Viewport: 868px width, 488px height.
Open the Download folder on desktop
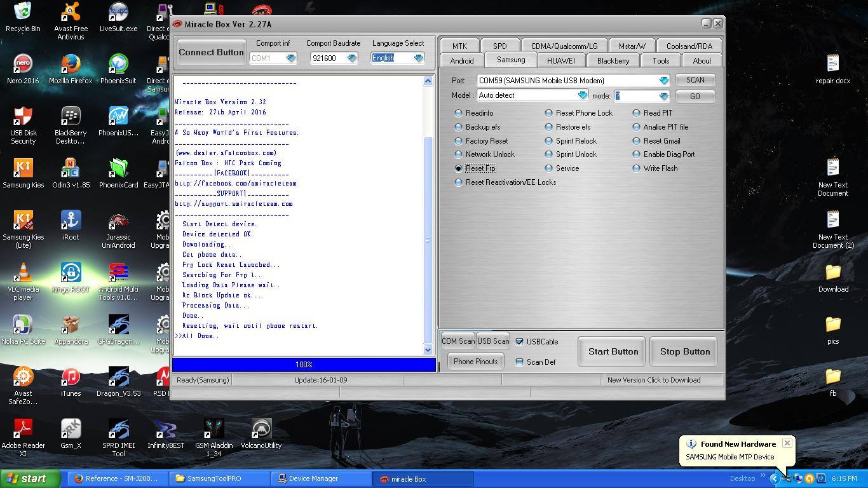point(833,278)
